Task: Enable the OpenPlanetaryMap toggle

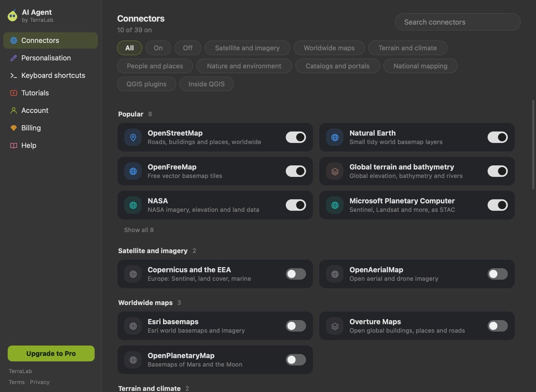Action: click(x=296, y=360)
